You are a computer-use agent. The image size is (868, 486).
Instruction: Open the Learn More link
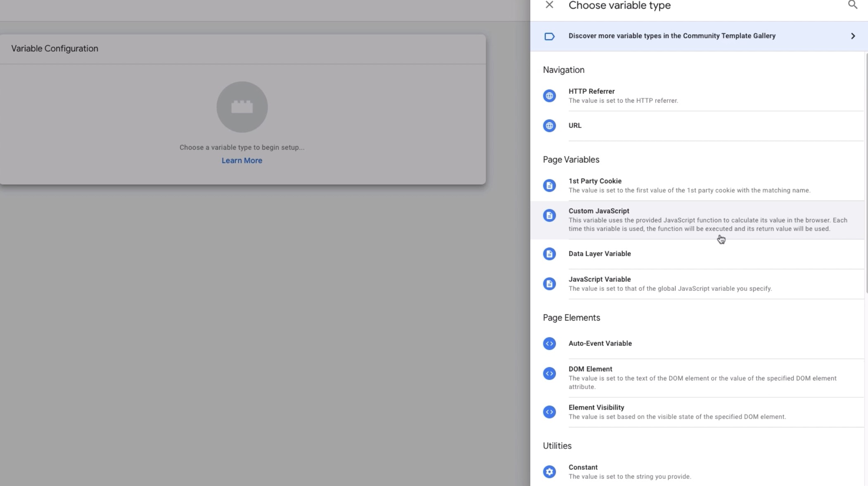242,160
